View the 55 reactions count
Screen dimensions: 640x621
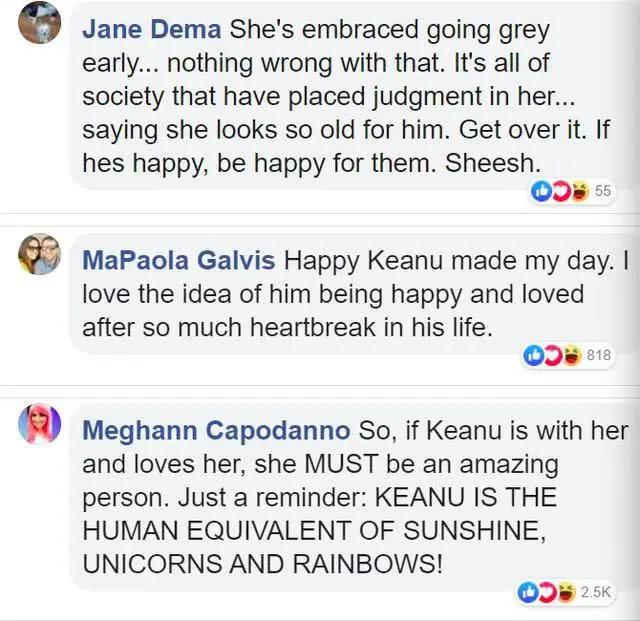click(x=603, y=191)
